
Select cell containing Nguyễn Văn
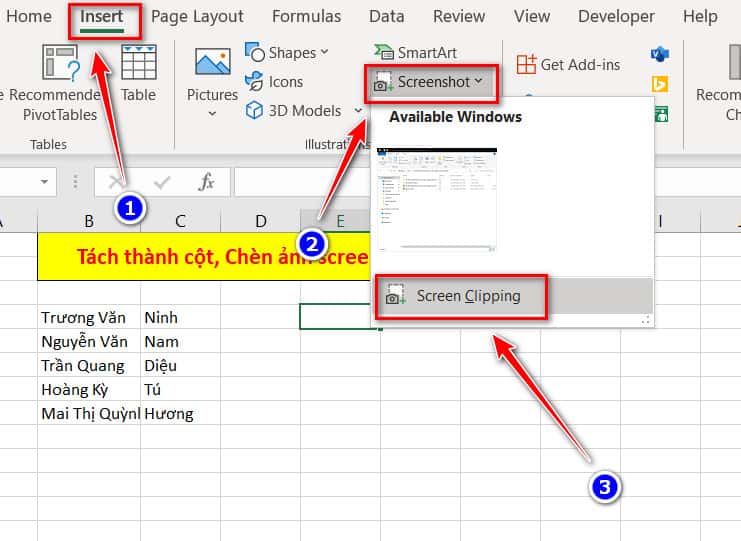[89, 341]
